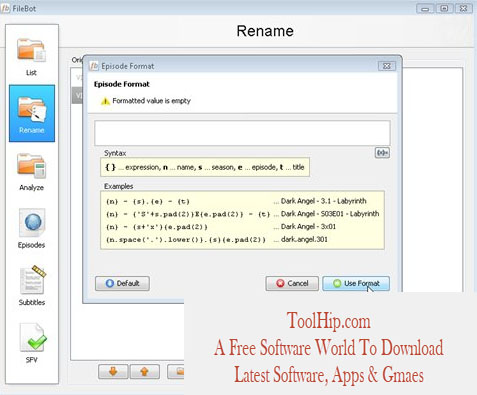The width and height of the screenshot is (477, 395).
Task: Open the Episodes panel in the sidebar
Action: pos(31,229)
